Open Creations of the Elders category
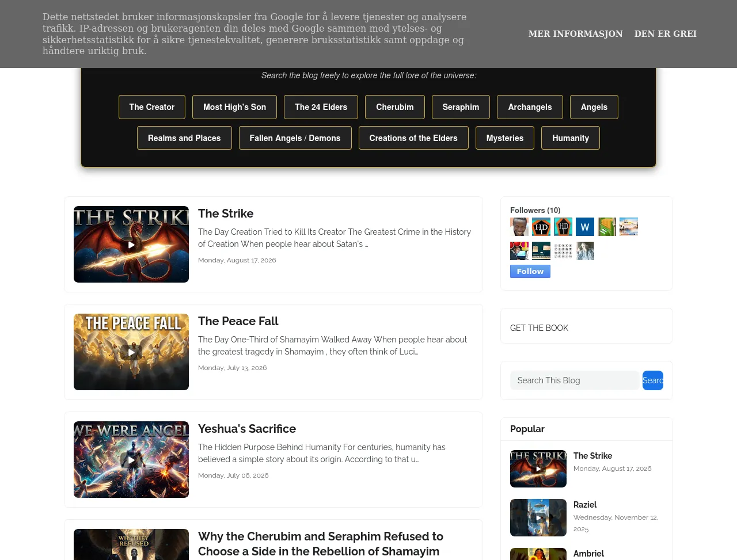737x560 pixels. (x=413, y=138)
